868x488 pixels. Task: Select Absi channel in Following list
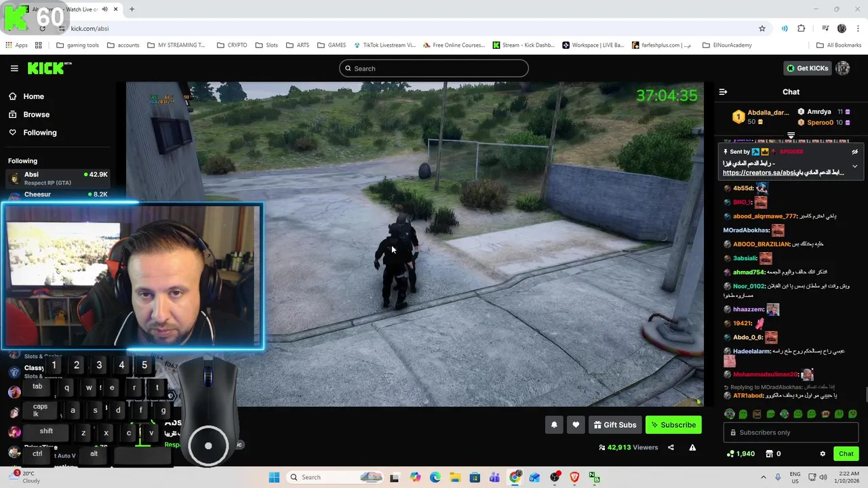(58, 178)
